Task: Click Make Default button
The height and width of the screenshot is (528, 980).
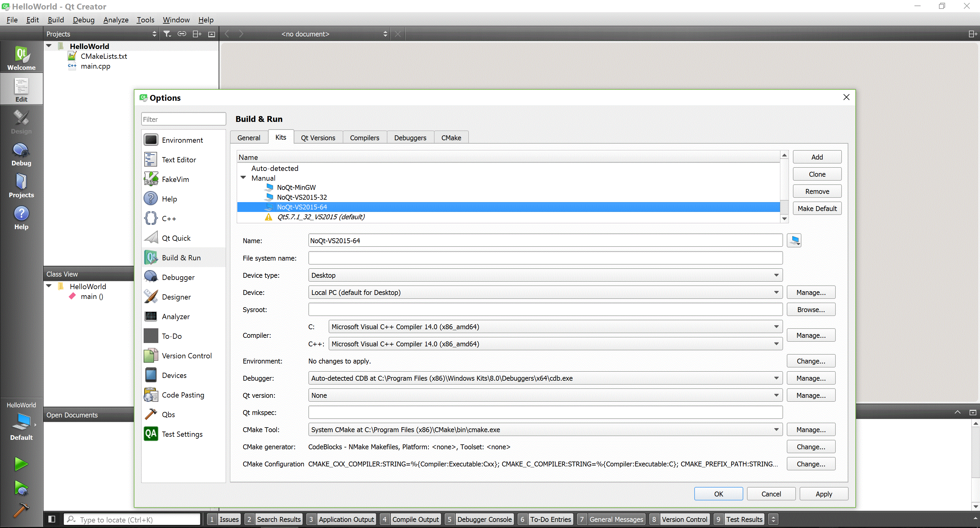Action: [x=817, y=209]
